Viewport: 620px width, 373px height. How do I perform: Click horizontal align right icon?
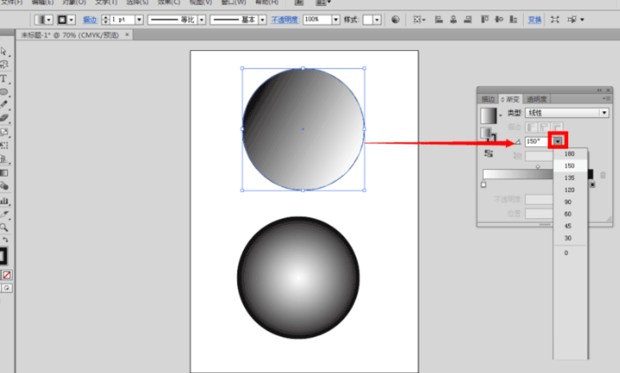coord(468,19)
